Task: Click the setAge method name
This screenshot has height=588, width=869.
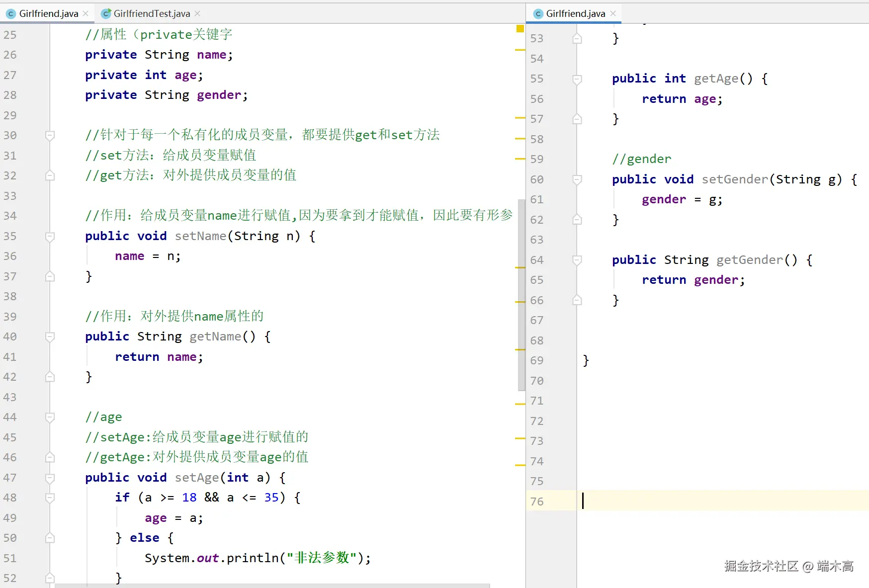Action: (197, 478)
